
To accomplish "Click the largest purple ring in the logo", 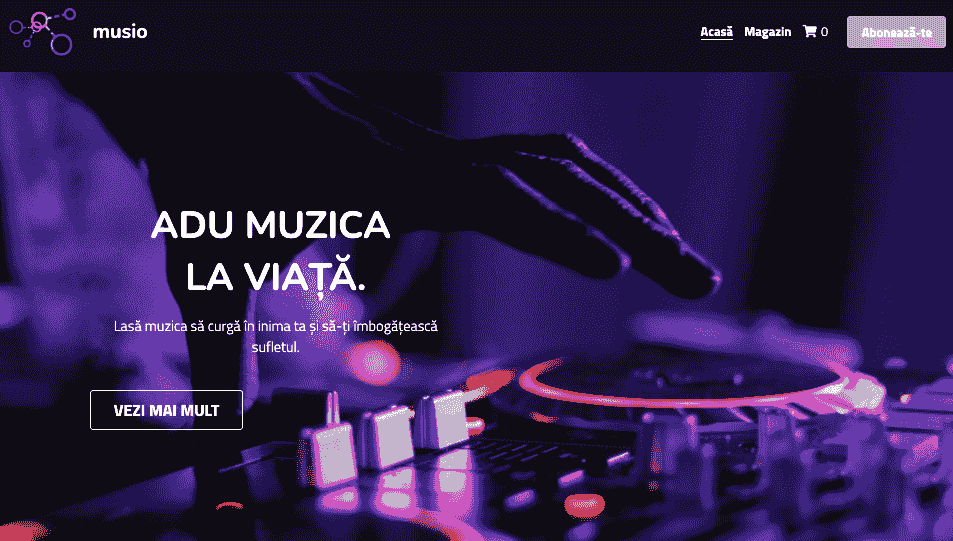I will [61, 44].
